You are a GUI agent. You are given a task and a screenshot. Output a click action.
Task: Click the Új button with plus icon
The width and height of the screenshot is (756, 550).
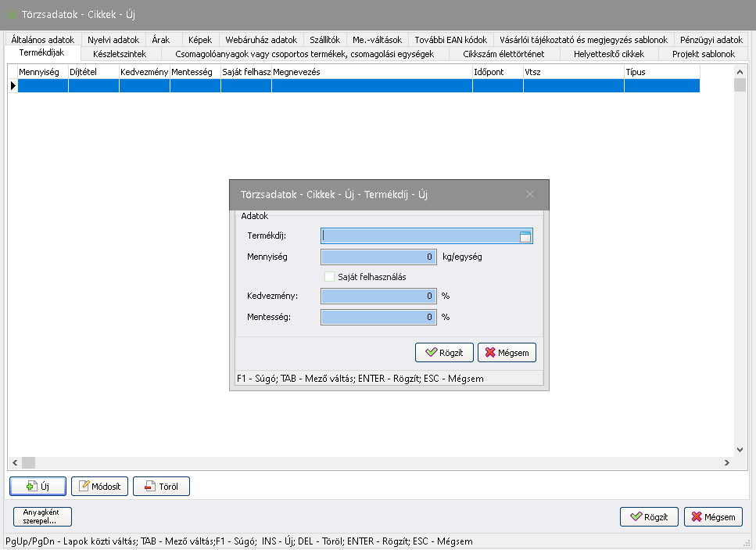38,486
